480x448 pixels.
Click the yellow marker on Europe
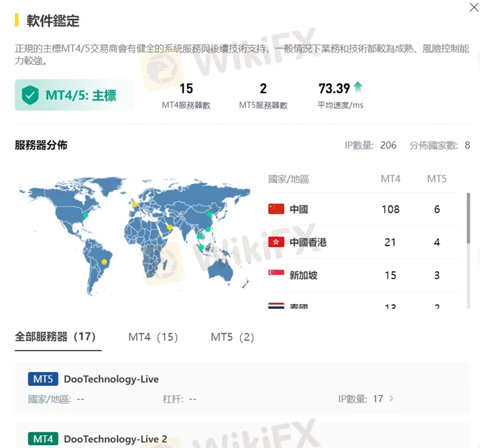point(134,205)
